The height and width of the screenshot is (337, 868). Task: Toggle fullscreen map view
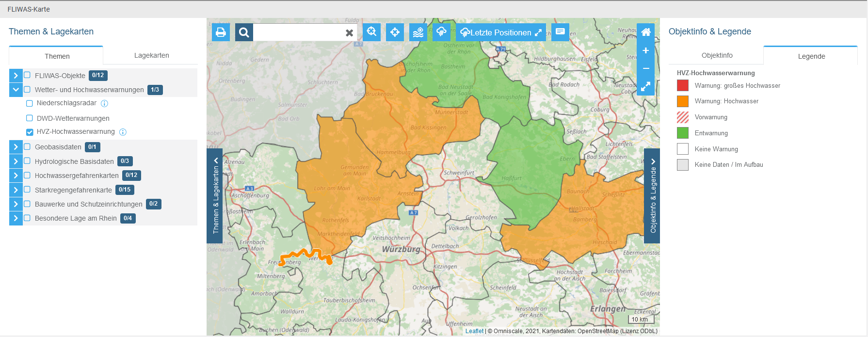click(x=645, y=87)
